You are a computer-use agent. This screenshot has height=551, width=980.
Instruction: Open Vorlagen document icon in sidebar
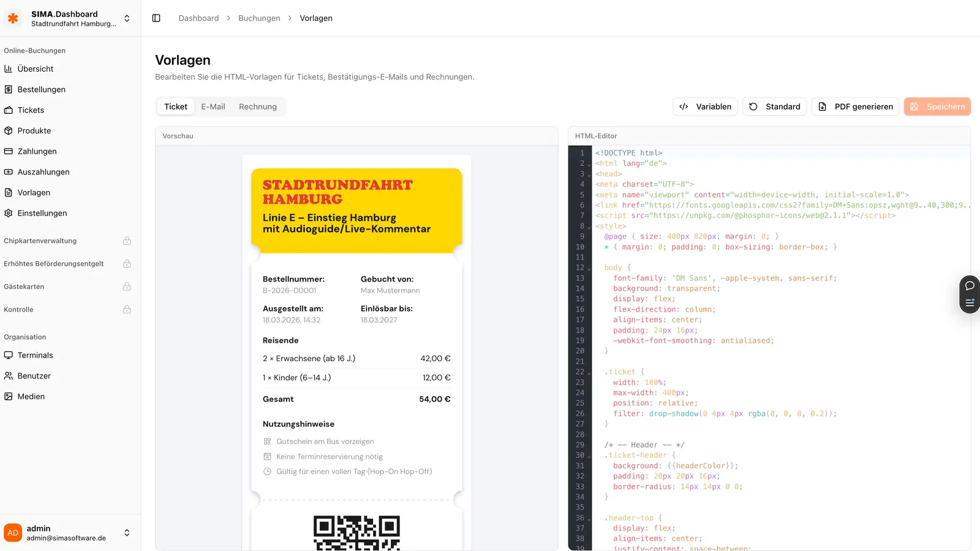[x=9, y=192]
